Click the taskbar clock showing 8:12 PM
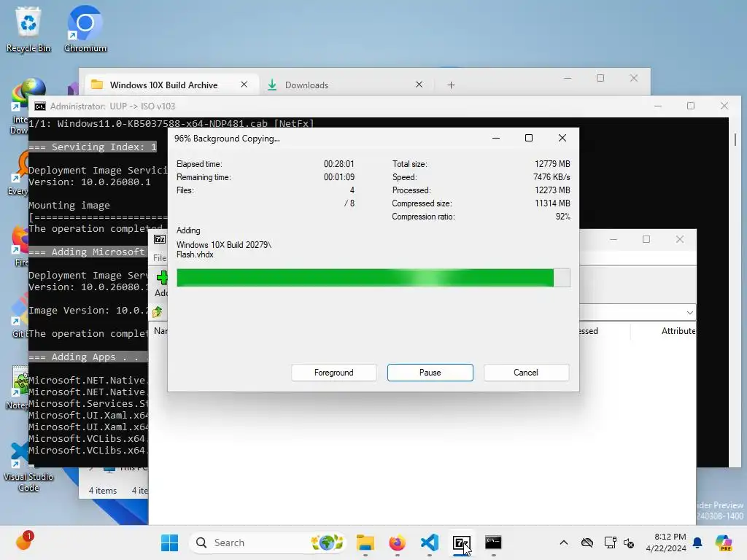The height and width of the screenshot is (560, 747). pyautogui.click(x=666, y=542)
